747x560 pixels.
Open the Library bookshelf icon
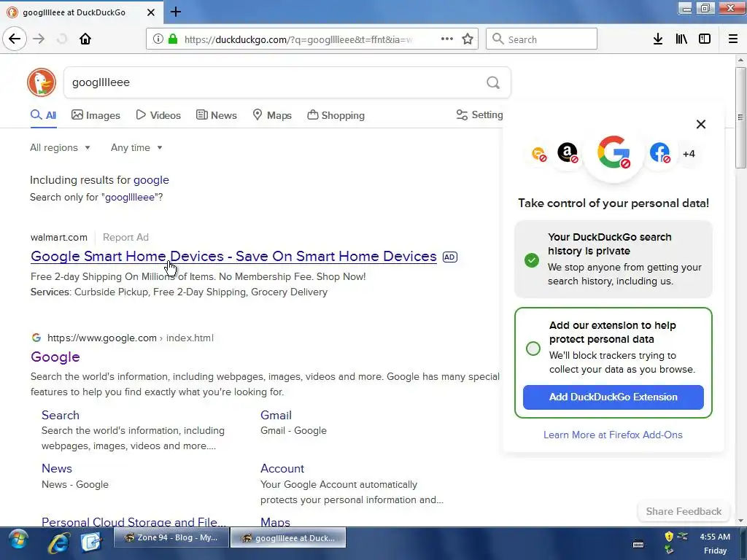coord(681,39)
